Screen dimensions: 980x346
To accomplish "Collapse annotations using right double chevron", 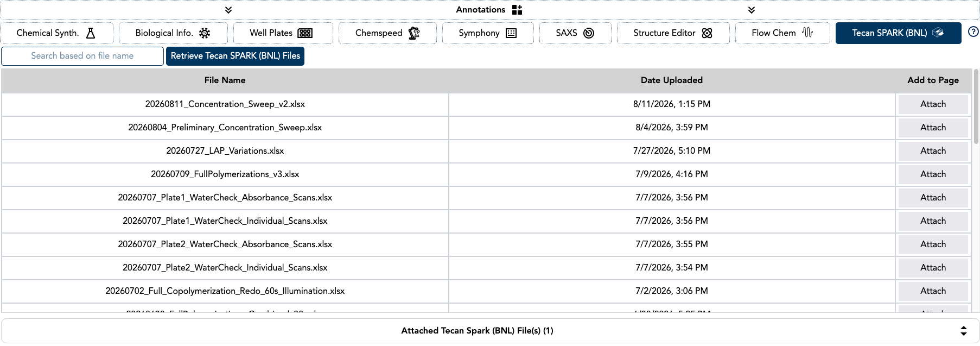I will (x=752, y=10).
